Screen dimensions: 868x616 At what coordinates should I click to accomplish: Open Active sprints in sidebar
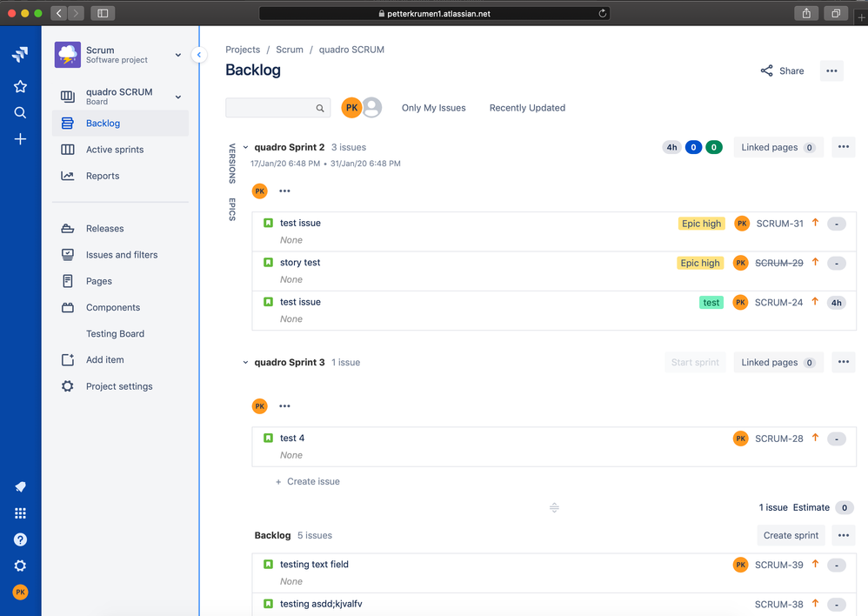tap(120, 150)
